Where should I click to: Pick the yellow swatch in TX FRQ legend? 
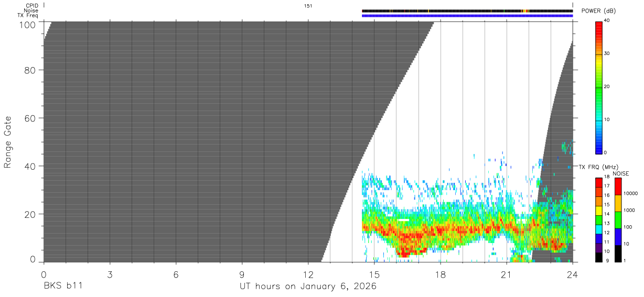tap(599, 211)
